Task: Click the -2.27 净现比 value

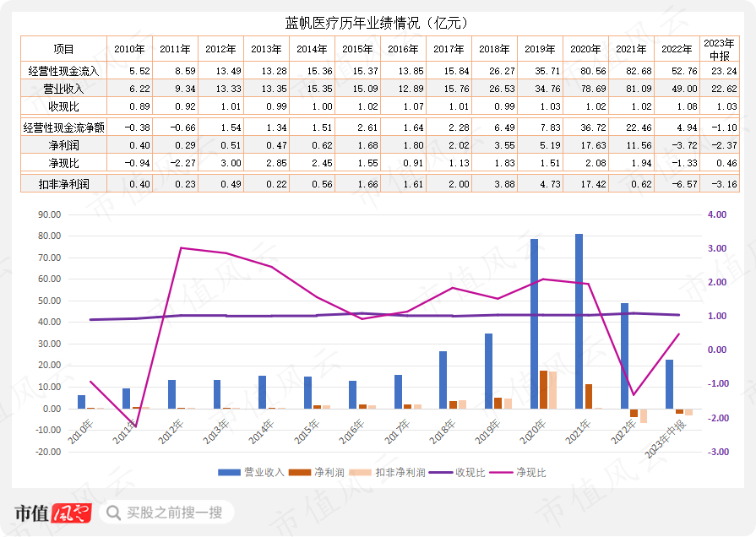Action: [x=183, y=163]
